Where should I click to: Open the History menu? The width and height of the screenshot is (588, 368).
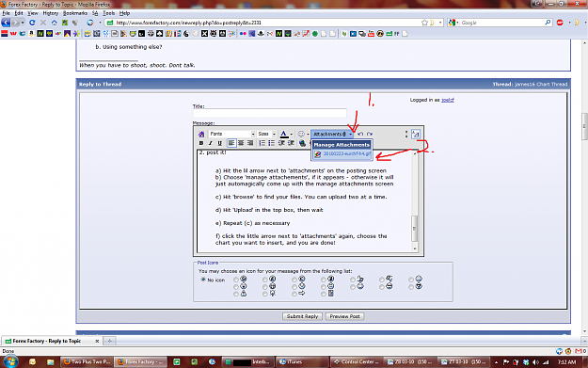[50, 13]
